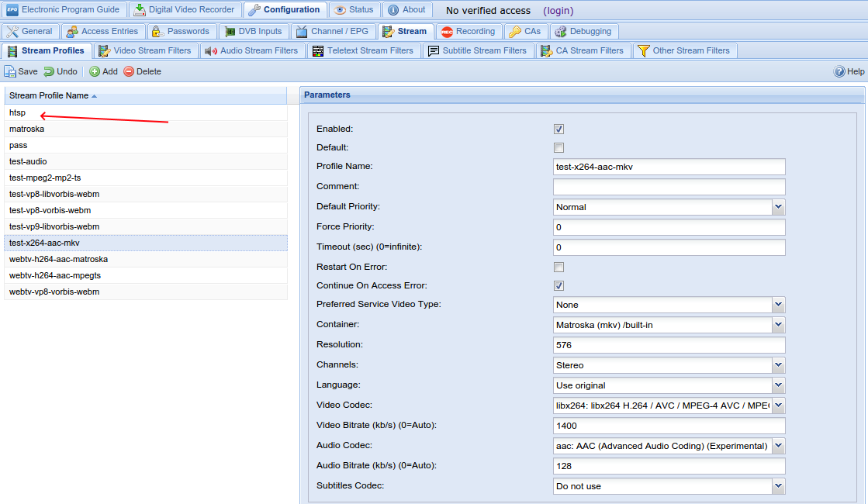
Task: Click the Save icon in toolbar
Action: click(x=10, y=71)
